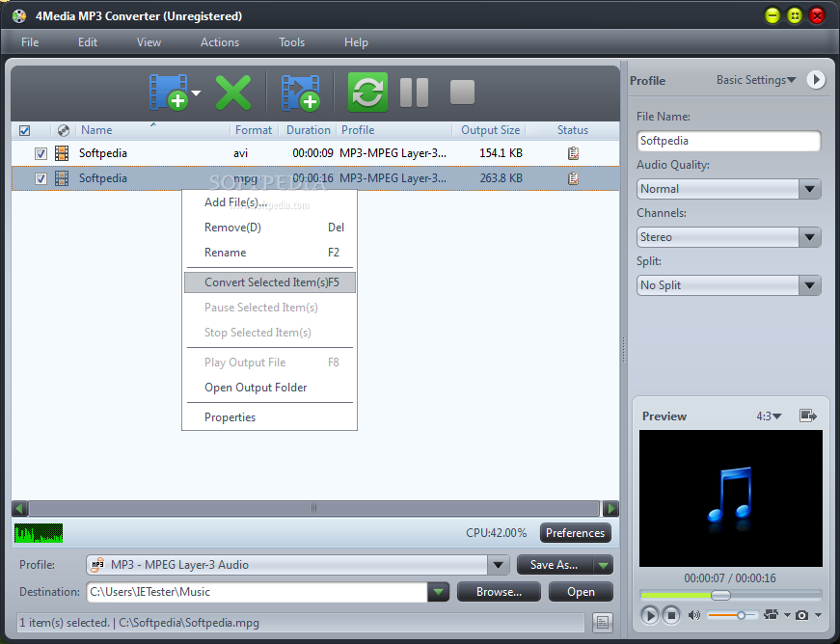The width and height of the screenshot is (840, 644).
Task: Sort list by Name column header
Action: click(96, 130)
